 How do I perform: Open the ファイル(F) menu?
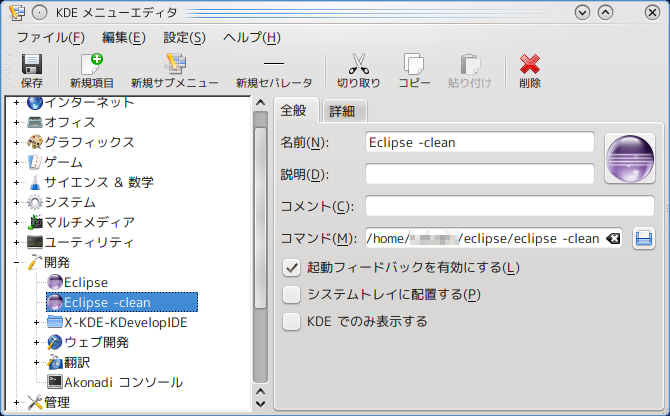[x=50, y=38]
